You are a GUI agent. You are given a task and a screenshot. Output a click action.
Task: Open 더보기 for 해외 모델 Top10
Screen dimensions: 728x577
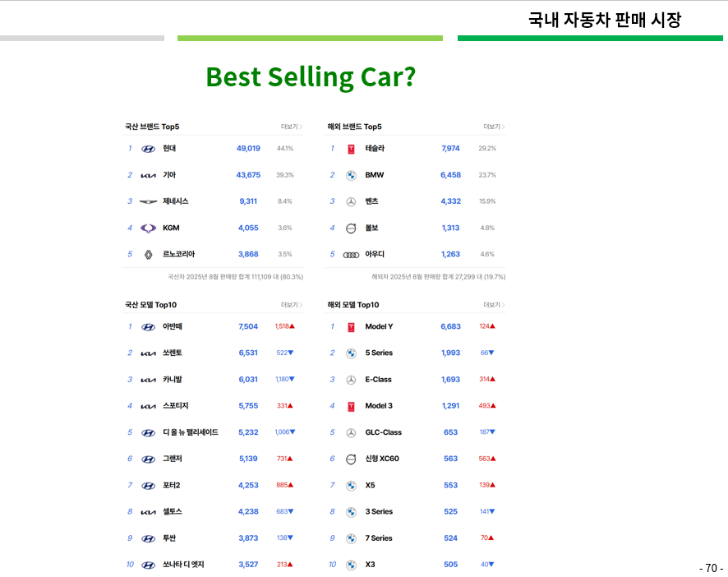point(492,304)
